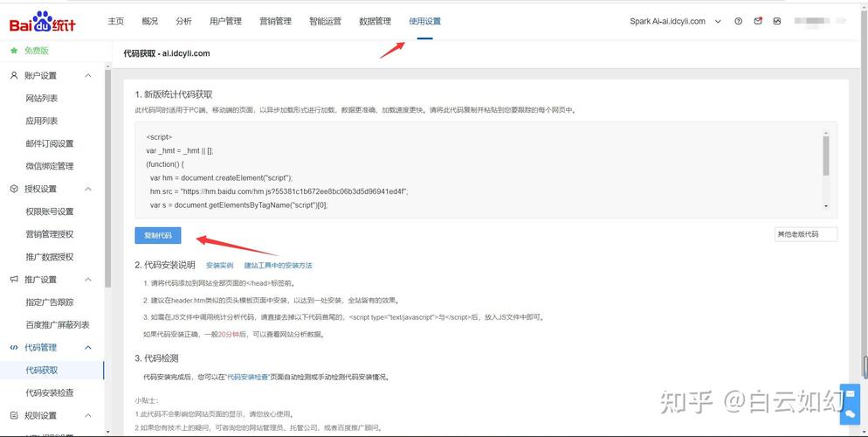868x437 pixels.
Task: Open the 智能运营 tab
Action: click(325, 22)
